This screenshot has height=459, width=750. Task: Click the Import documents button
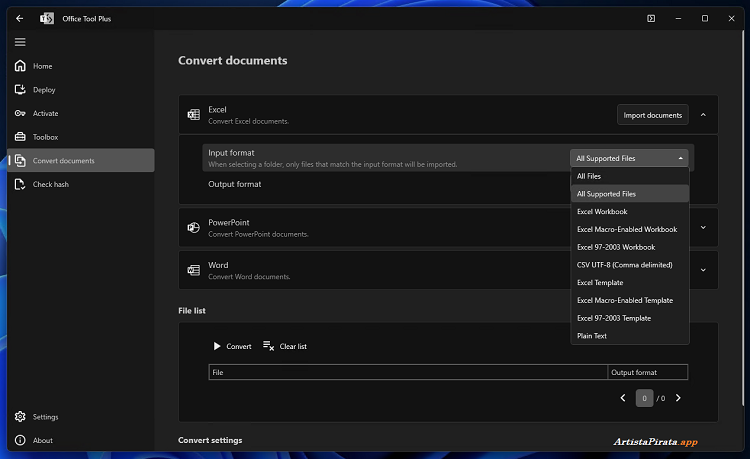pyautogui.click(x=652, y=115)
